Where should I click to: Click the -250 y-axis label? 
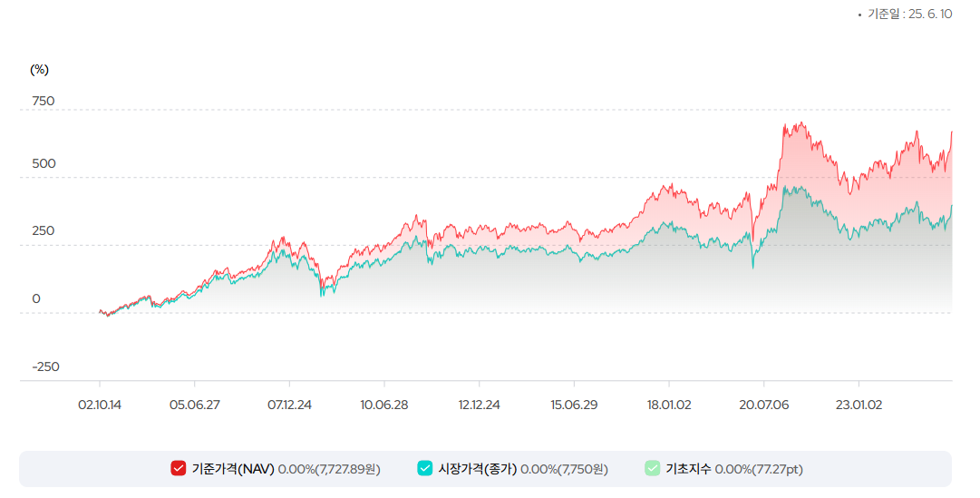click(x=45, y=366)
